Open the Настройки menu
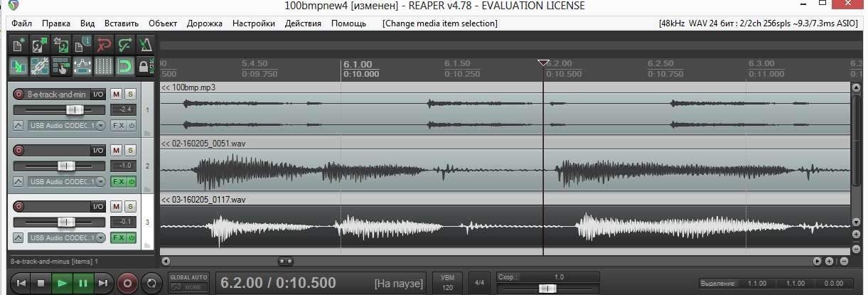Image resolution: width=868 pixels, height=295 pixels. [254, 23]
